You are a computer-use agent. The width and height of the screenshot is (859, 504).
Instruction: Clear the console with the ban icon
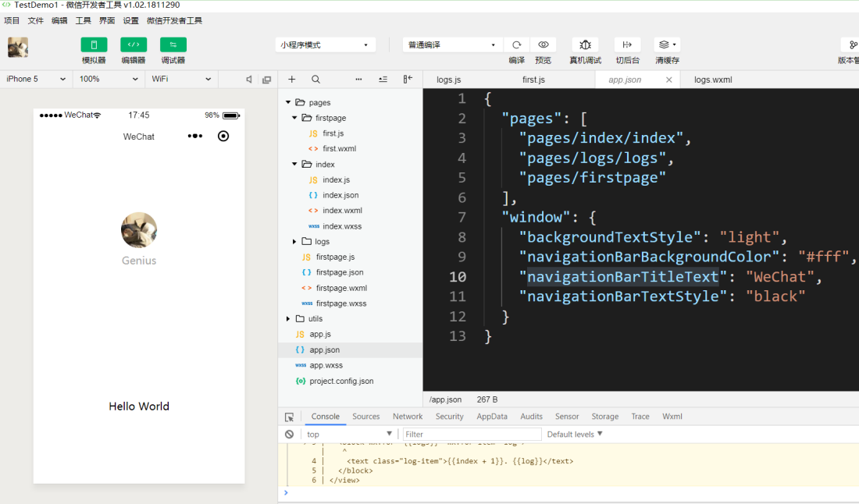(x=289, y=434)
